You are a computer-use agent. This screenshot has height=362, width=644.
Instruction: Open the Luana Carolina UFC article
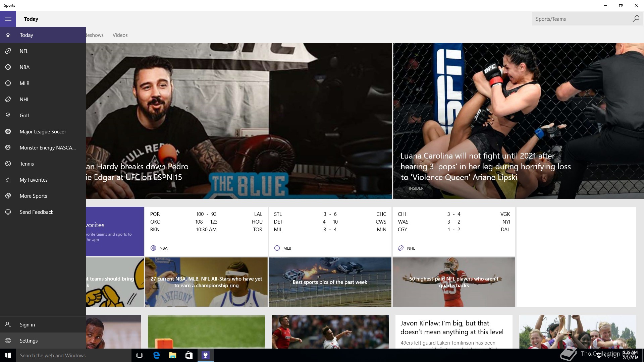pyautogui.click(x=519, y=121)
